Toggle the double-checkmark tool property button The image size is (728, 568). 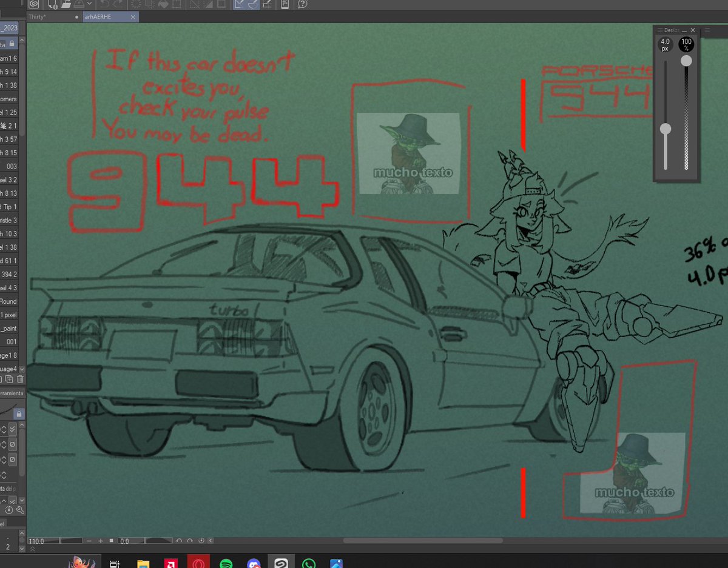click(x=13, y=429)
